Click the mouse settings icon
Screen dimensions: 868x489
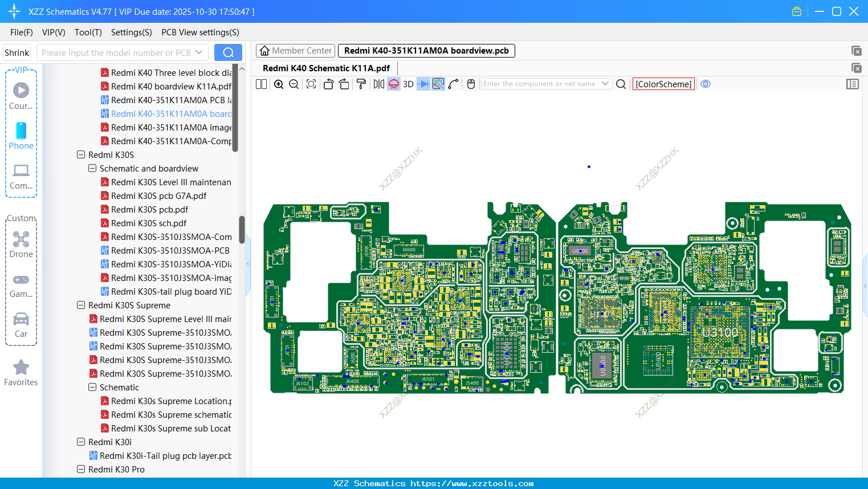pos(471,84)
